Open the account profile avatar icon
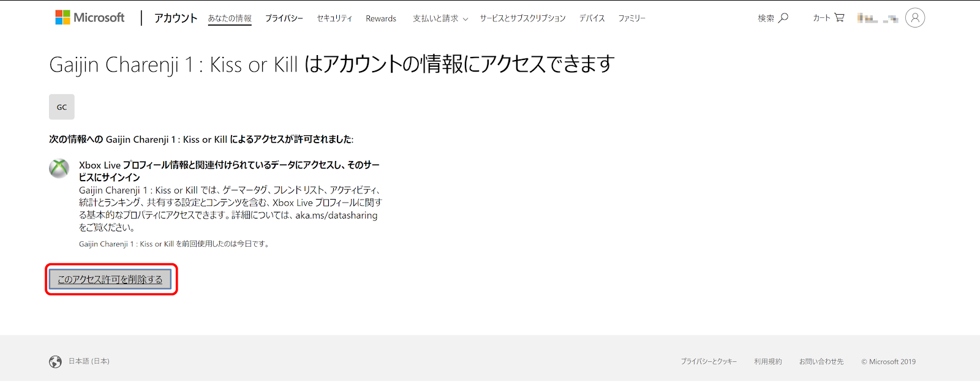The height and width of the screenshot is (382, 980). pyautogui.click(x=915, y=18)
